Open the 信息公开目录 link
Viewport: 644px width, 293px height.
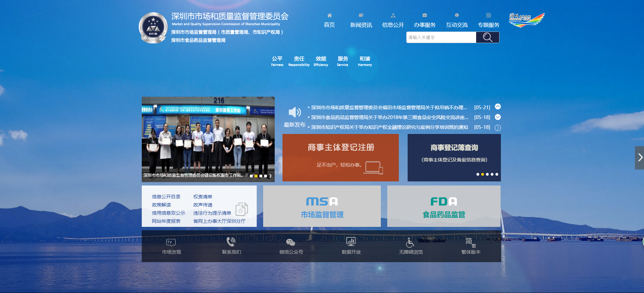(x=166, y=197)
